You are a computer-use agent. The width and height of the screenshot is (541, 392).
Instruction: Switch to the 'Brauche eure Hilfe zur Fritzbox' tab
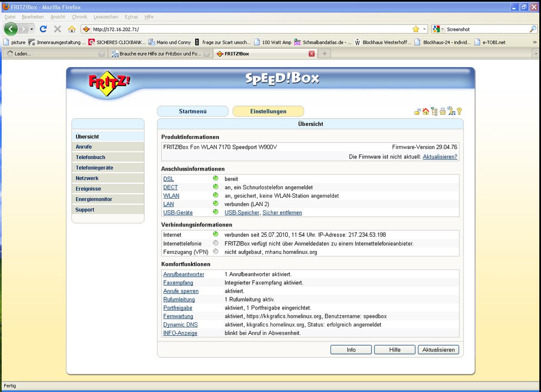pyautogui.click(x=160, y=54)
